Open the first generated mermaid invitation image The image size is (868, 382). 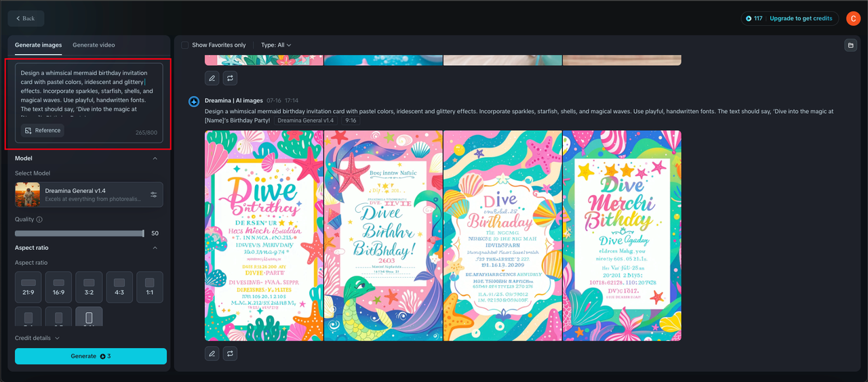(264, 236)
